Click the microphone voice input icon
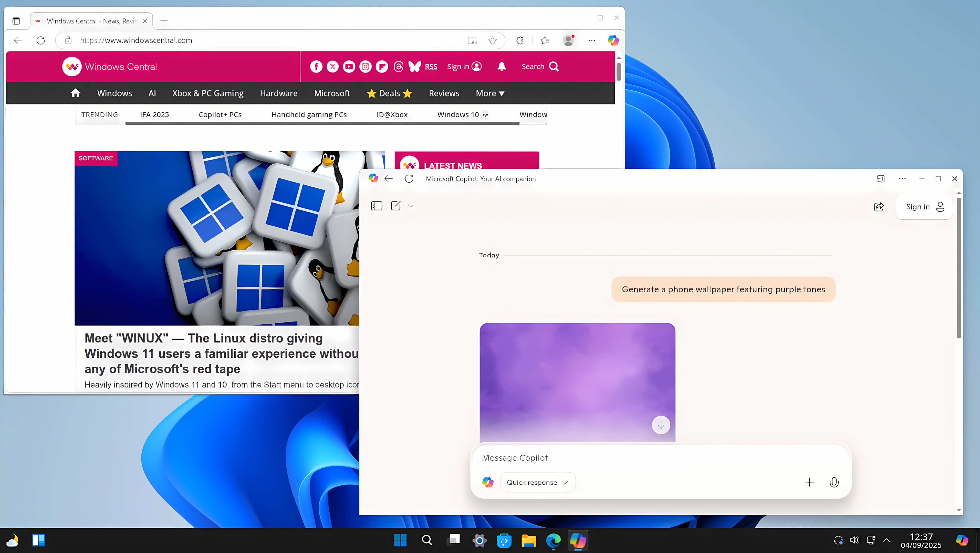 [x=834, y=482]
